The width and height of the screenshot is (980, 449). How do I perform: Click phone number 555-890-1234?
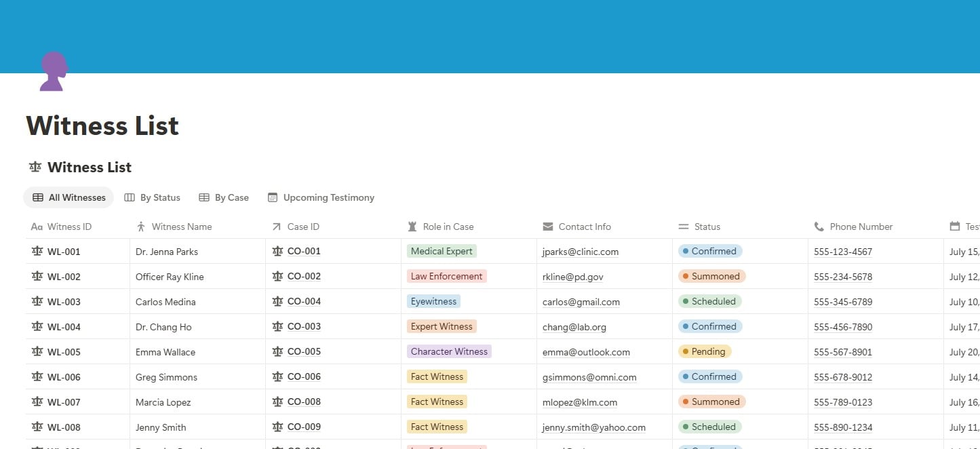(x=843, y=427)
